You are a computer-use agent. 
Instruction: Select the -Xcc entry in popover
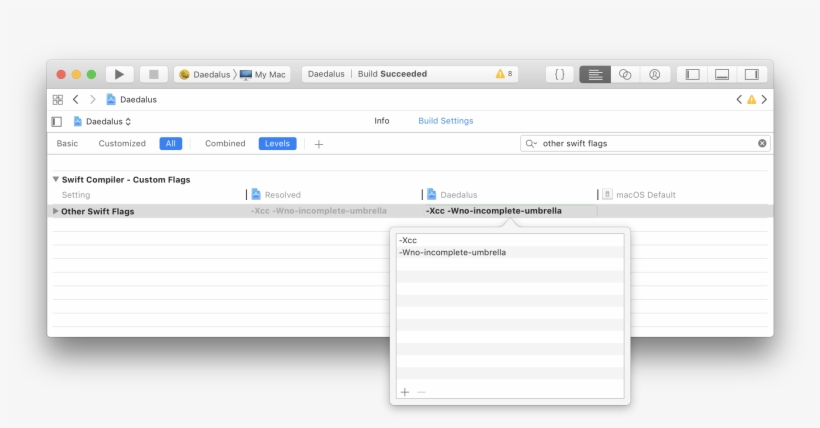click(510, 240)
